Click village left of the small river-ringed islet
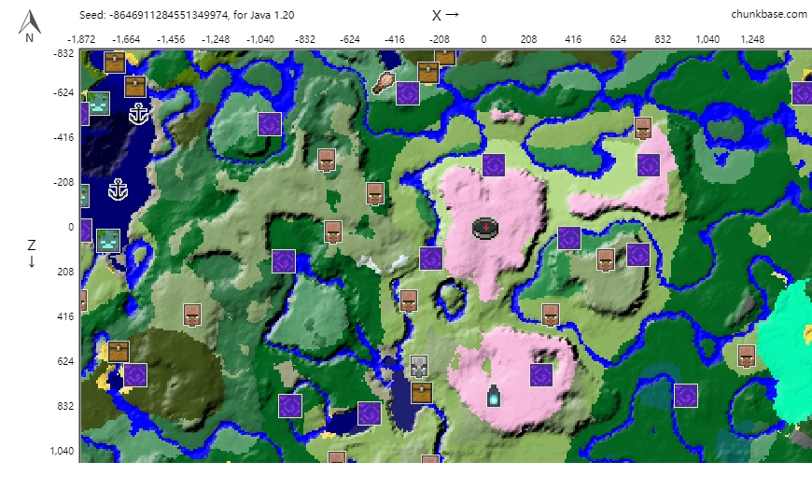Screen dimensions: 812x504 coord(409,301)
